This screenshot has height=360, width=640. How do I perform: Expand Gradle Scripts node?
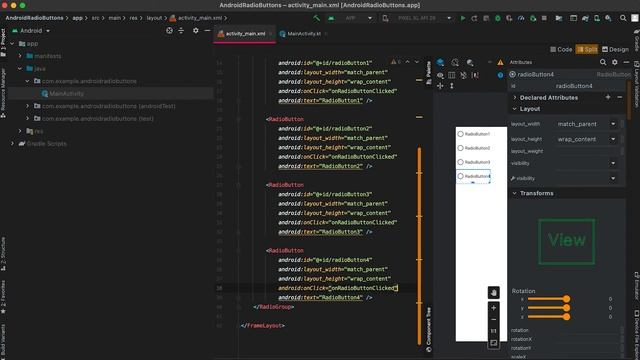click(12, 144)
